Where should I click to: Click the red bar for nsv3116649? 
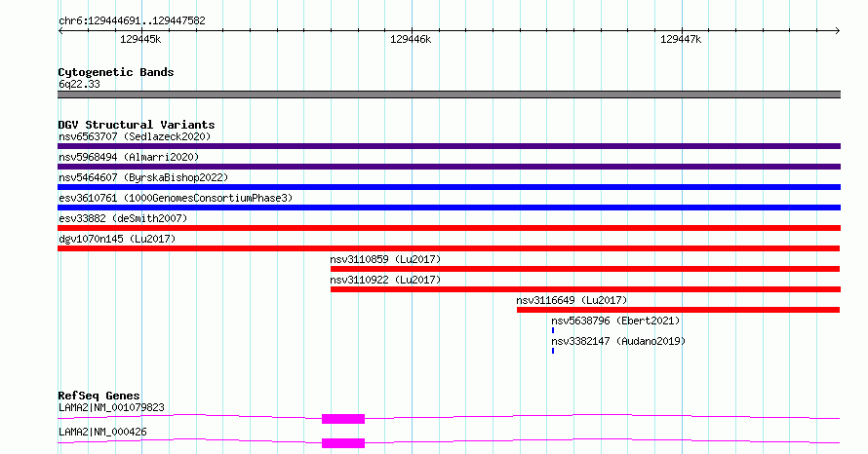(678, 310)
